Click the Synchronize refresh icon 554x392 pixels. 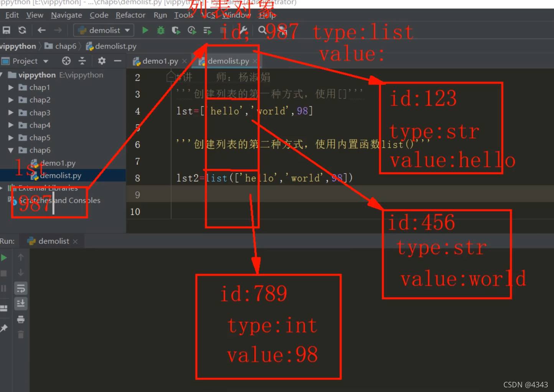[x=22, y=30]
